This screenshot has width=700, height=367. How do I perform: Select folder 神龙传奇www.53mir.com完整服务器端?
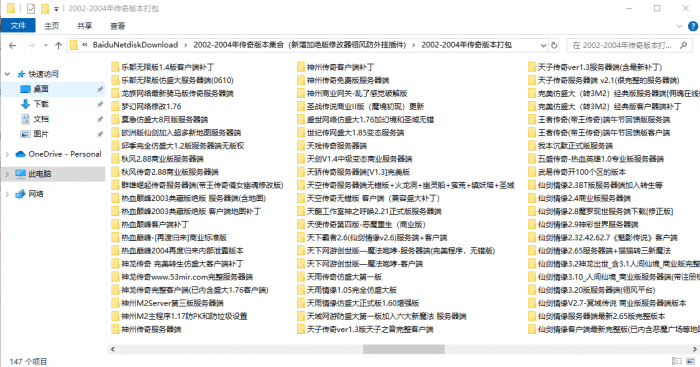[x=182, y=277]
